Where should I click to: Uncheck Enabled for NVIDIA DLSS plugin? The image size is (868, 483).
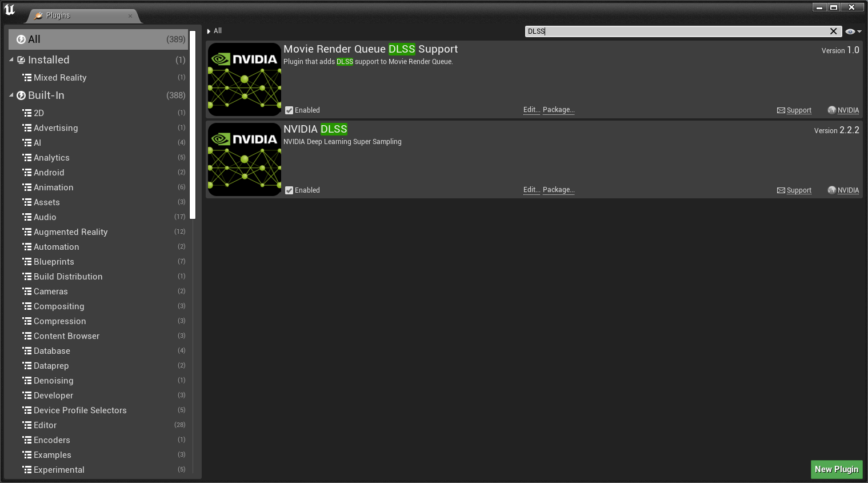point(289,190)
